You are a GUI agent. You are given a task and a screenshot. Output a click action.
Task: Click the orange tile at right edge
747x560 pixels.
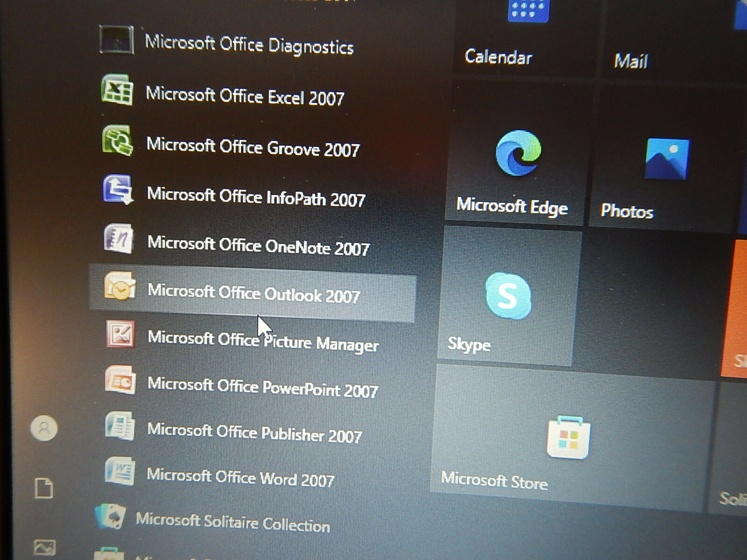pyautogui.click(x=735, y=308)
